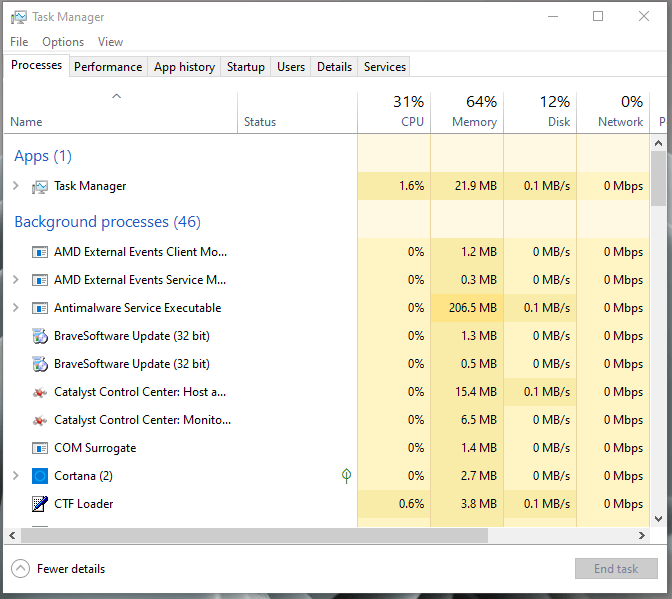Click the 6.5 MB memory cell
672x599 pixels.
[x=467, y=420]
